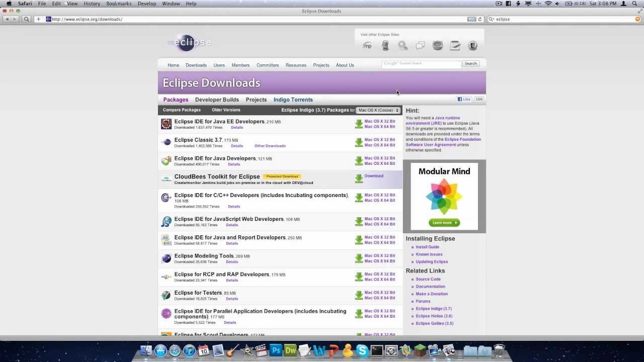Image resolution: width=644 pixels, height=362 pixels.
Task: Open iTunes from the Dock
Action: coord(189,350)
